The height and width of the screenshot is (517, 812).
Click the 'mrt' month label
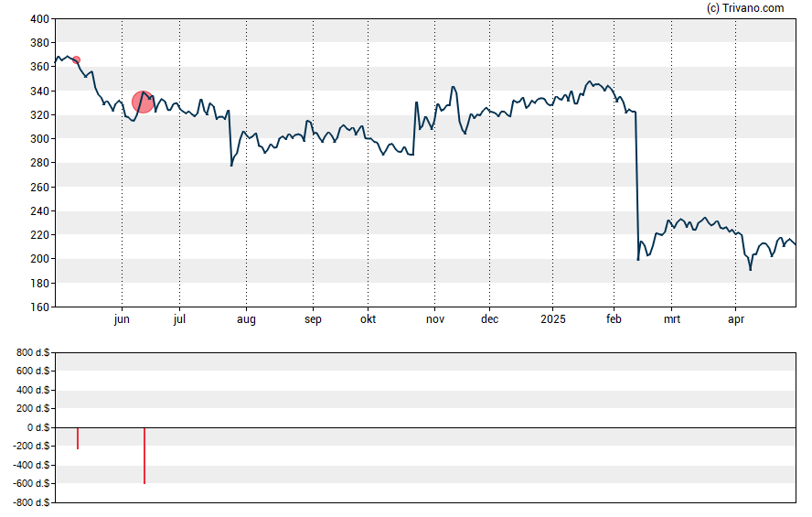[x=672, y=319]
